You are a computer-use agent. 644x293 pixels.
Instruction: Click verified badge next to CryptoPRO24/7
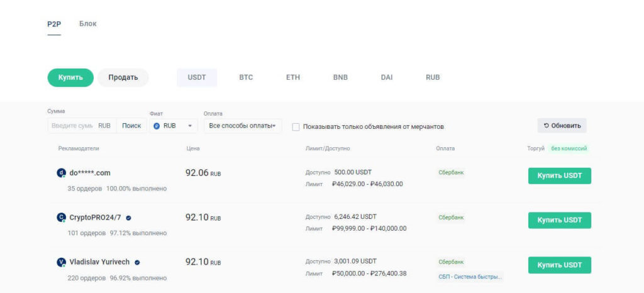129,218
